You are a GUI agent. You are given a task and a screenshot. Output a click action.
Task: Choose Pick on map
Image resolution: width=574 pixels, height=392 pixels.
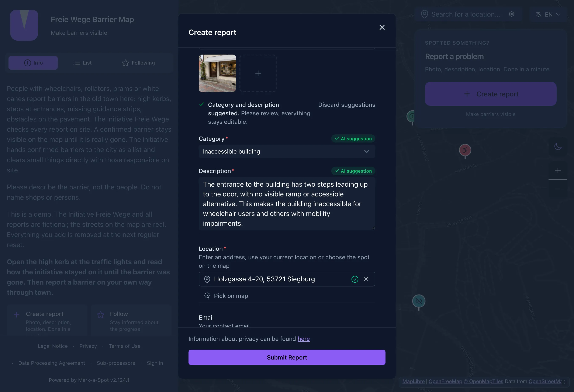[226, 296]
